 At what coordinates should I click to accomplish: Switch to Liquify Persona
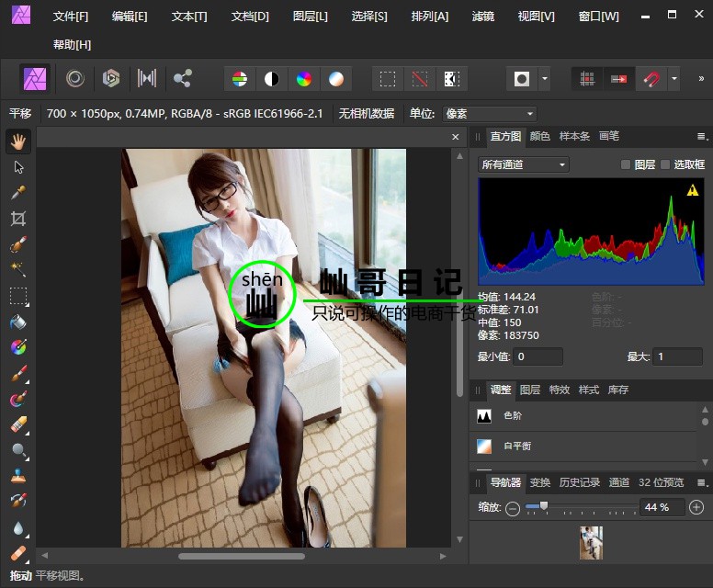pos(75,79)
